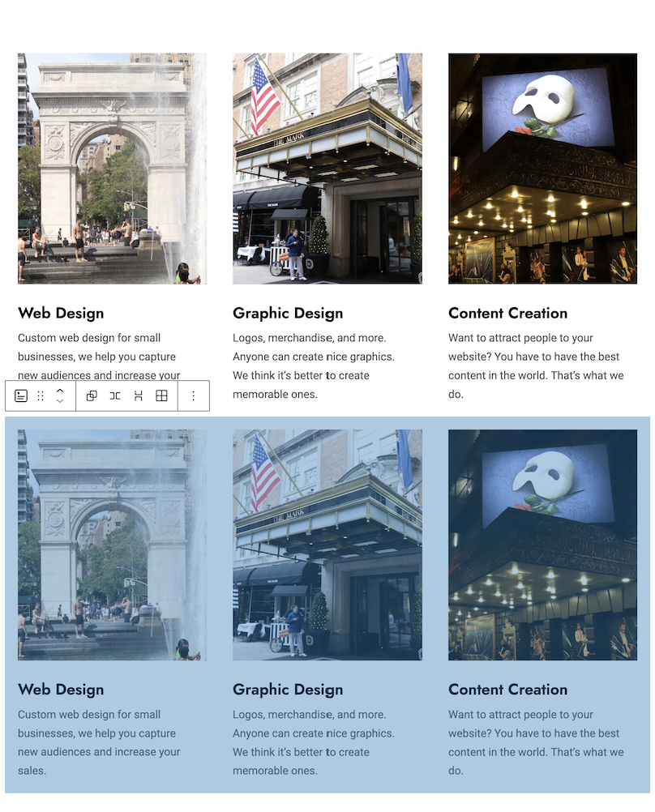Click the highlighted Web Design heading
655x812 pixels.
61,690
